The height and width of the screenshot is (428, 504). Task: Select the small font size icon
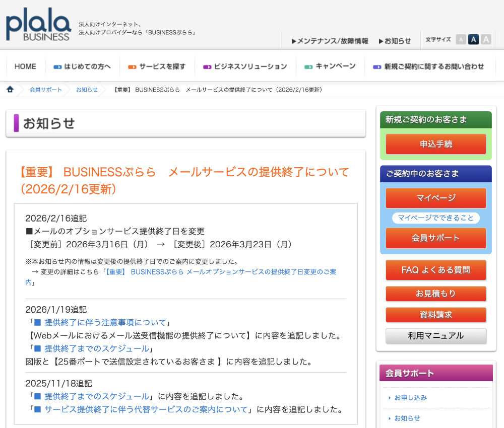pos(461,40)
